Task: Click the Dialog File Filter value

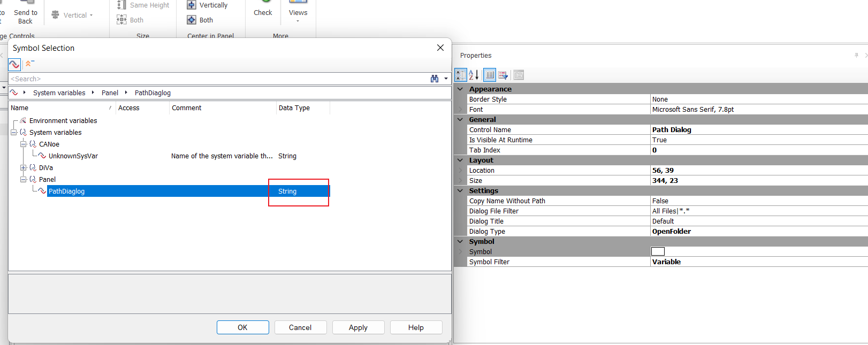Action: [671, 211]
